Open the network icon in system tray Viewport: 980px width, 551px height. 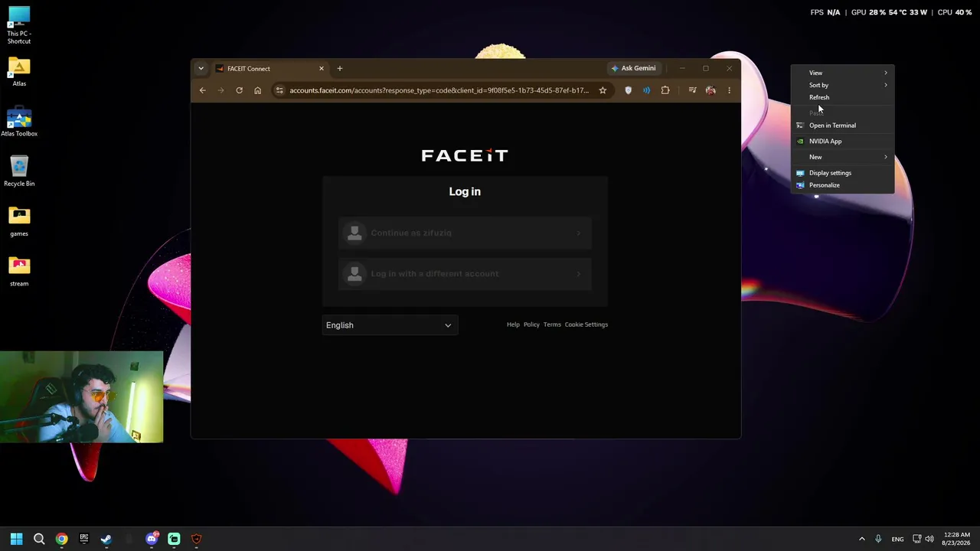[x=916, y=539]
